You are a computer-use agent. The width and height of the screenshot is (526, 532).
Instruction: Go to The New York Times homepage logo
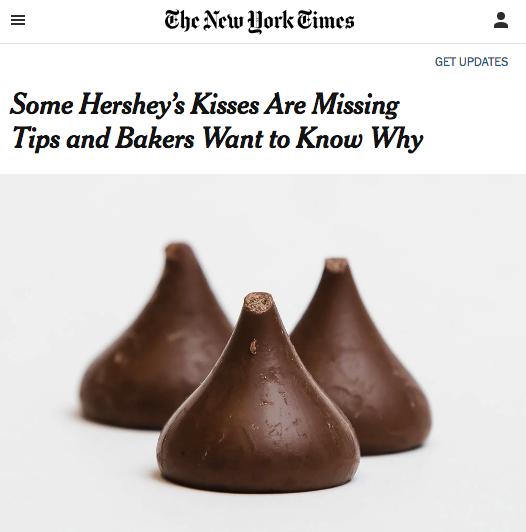coord(259,21)
